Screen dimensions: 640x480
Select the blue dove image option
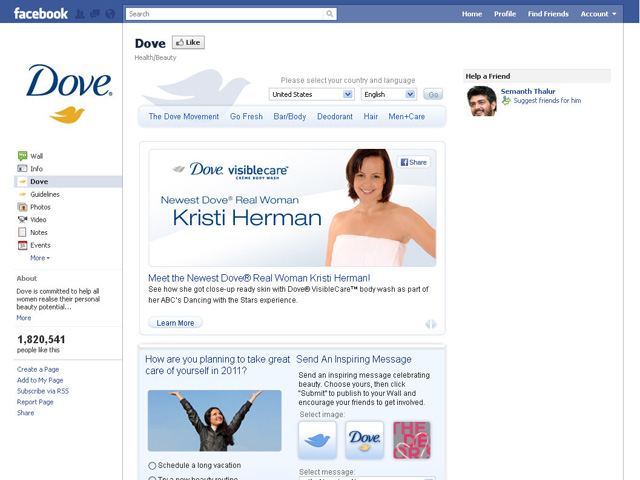pos(318,440)
